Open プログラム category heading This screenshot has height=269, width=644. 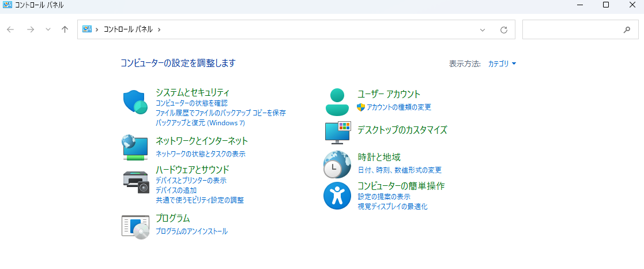[172, 218]
